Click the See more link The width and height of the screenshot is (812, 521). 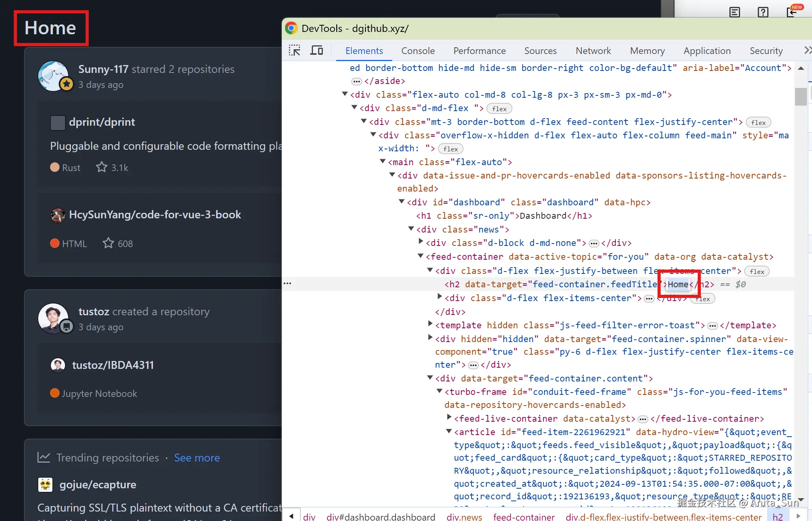197,458
